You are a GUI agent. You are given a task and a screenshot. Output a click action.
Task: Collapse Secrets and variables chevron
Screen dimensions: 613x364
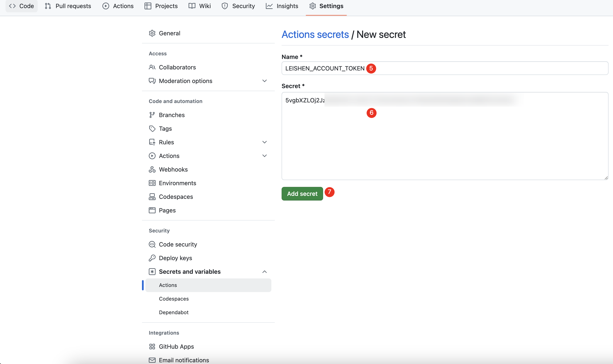(264, 272)
